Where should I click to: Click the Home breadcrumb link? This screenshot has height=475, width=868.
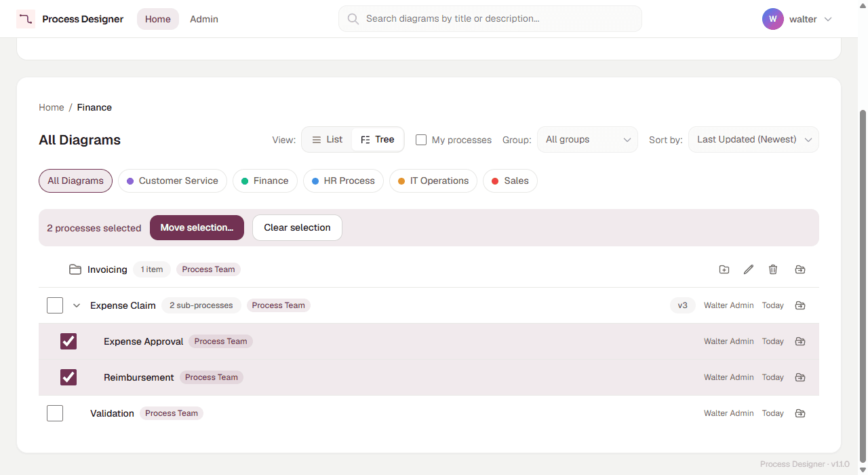(x=52, y=107)
